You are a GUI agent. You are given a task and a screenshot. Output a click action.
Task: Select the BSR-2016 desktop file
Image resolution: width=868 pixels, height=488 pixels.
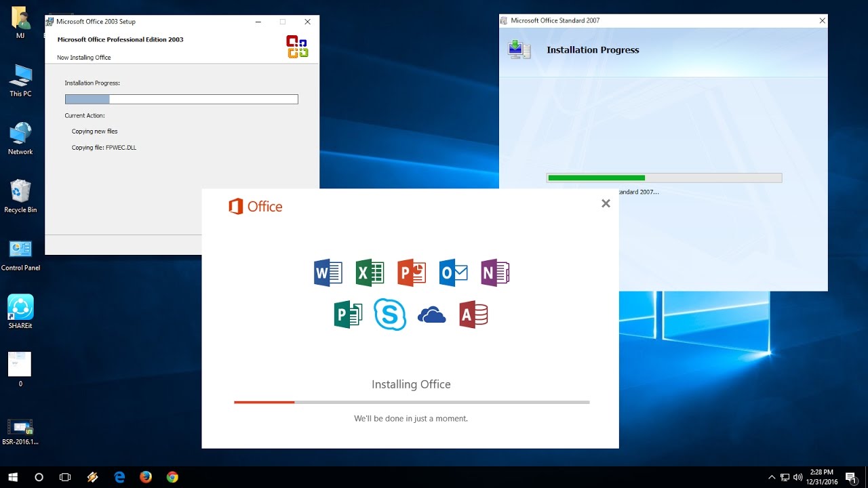(20, 432)
